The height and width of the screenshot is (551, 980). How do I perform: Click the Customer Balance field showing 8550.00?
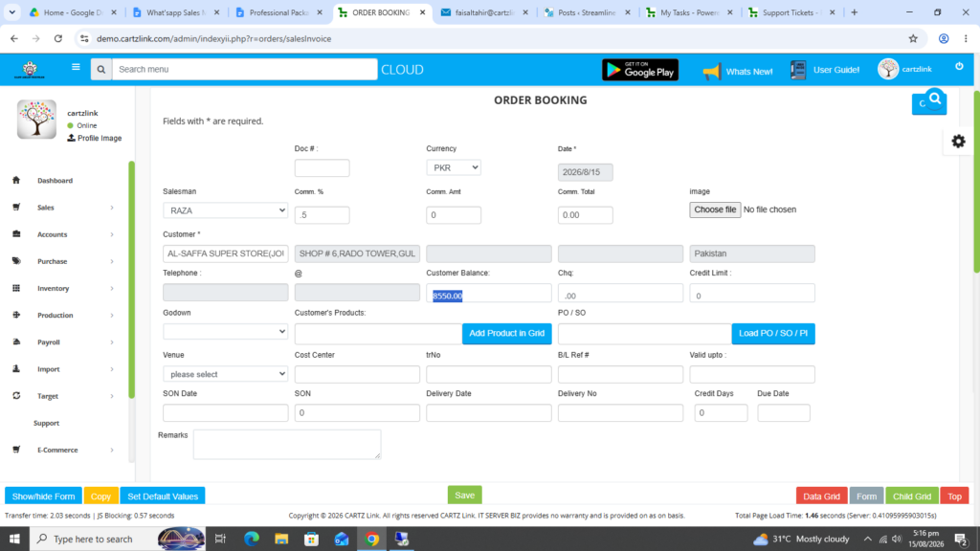tap(489, 295)
